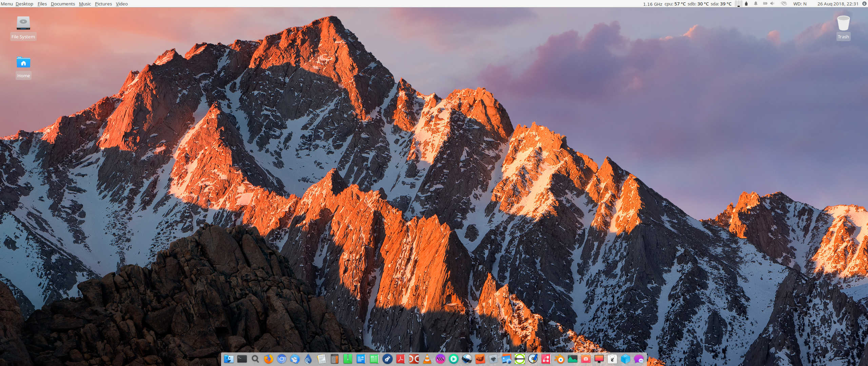Launch Blender from the dock

tap(559, 359)
